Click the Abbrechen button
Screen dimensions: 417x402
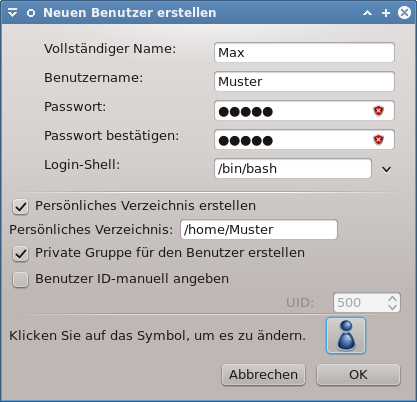tap(263, 375)
